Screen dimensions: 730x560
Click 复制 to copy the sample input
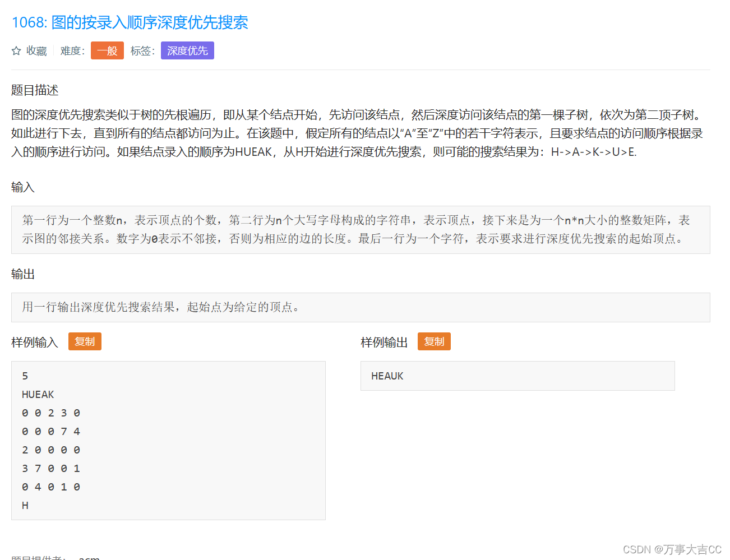85,341
